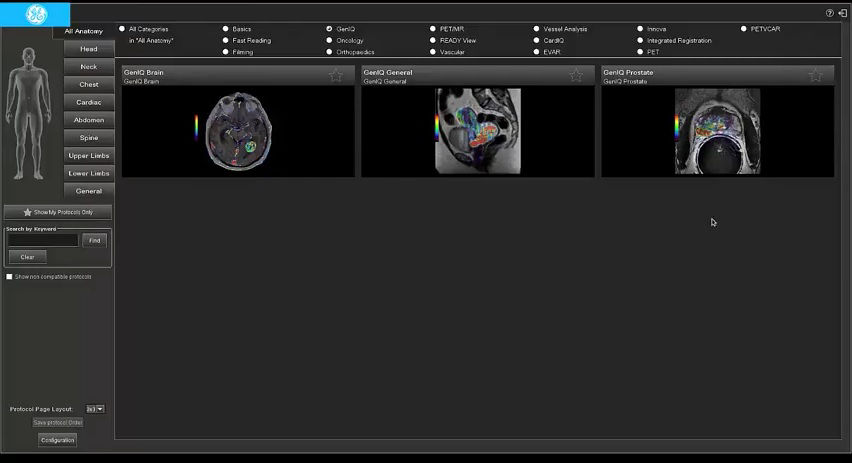Click the GenIQ Brain title text
Viewport: 852px width, 463px height.
tap(143, 72)
